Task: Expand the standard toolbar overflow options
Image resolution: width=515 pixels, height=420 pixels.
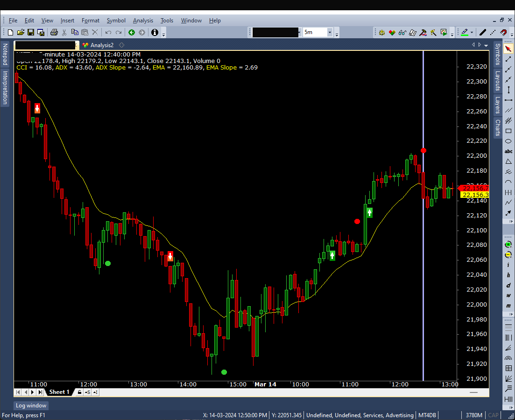Action: [x=163, y=33]
